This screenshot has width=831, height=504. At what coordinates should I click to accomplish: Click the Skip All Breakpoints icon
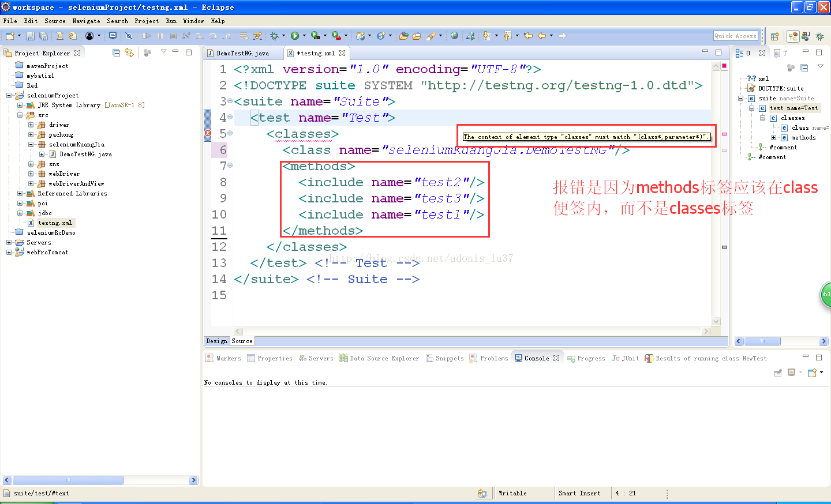click(129, 36)
